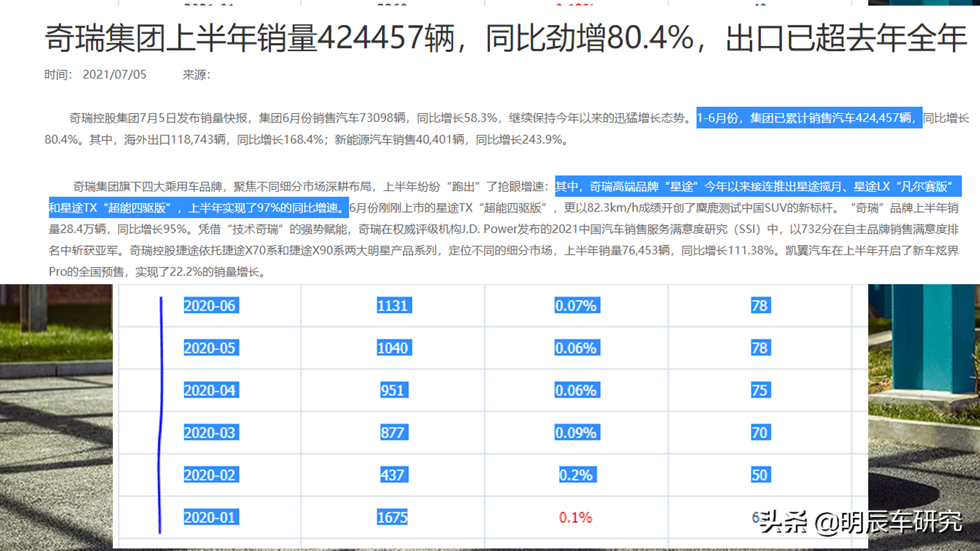Click rank 78 in 2020-06 row
980x551 pixels.
[760, 306]
